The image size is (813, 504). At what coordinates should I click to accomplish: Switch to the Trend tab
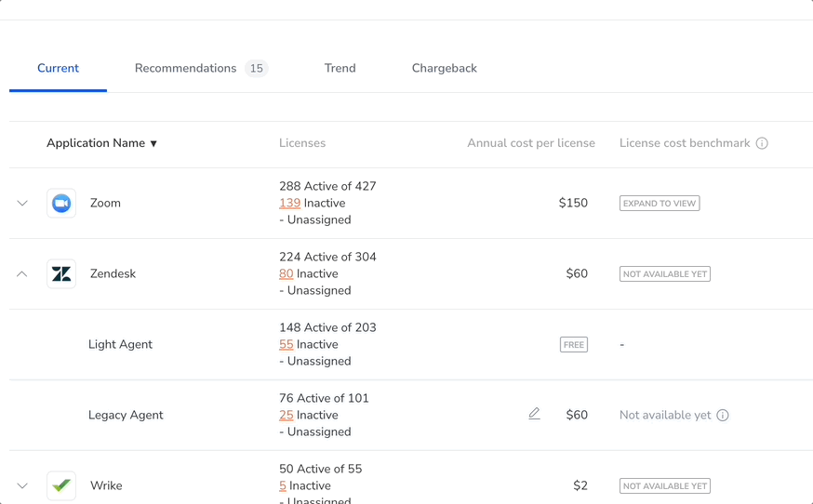[x=340, y=68]
